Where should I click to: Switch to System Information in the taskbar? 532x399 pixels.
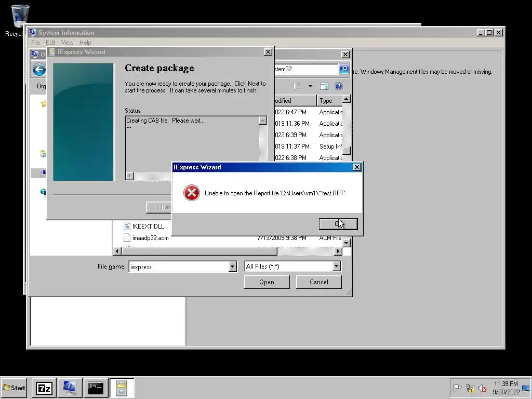click(70, 388)
